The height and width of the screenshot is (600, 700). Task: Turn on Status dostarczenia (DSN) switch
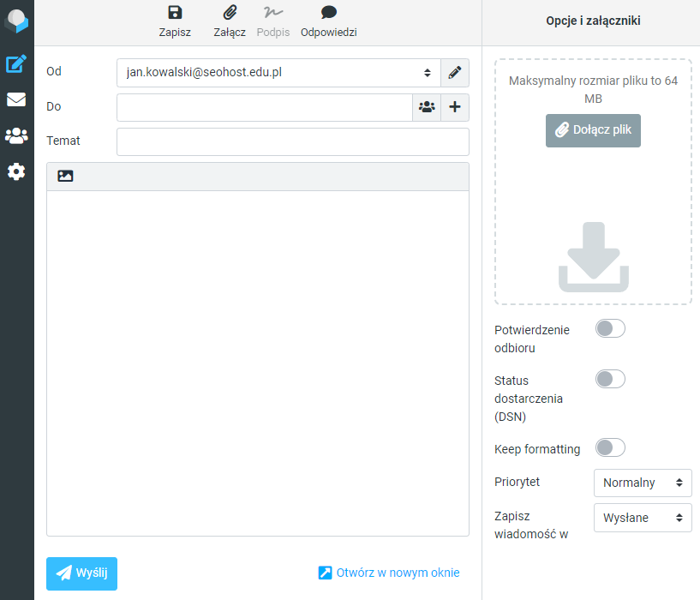pos(610,379)
